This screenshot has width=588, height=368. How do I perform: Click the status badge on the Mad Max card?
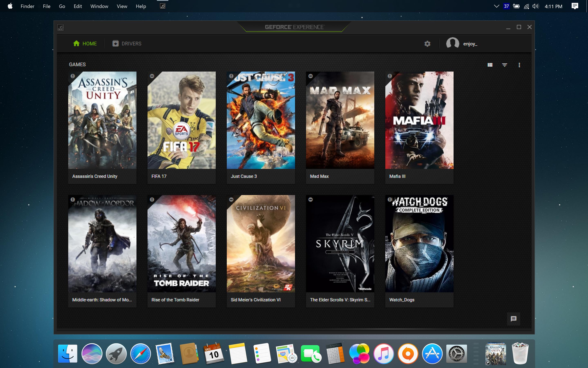tap(311, 76)
